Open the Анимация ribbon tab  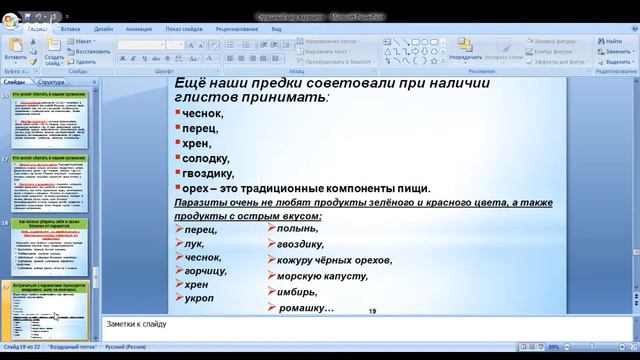click(139, 29)
